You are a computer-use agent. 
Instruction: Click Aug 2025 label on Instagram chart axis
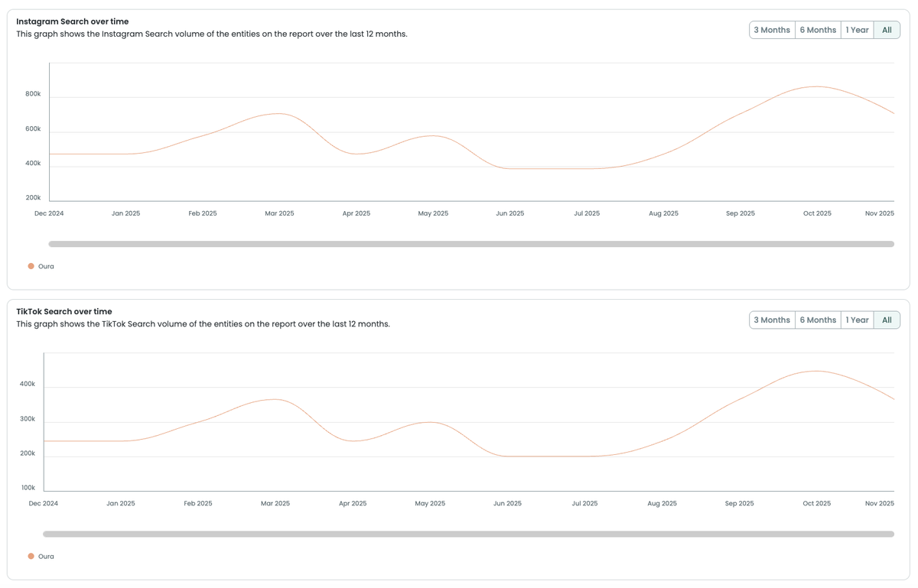point(664,213)
